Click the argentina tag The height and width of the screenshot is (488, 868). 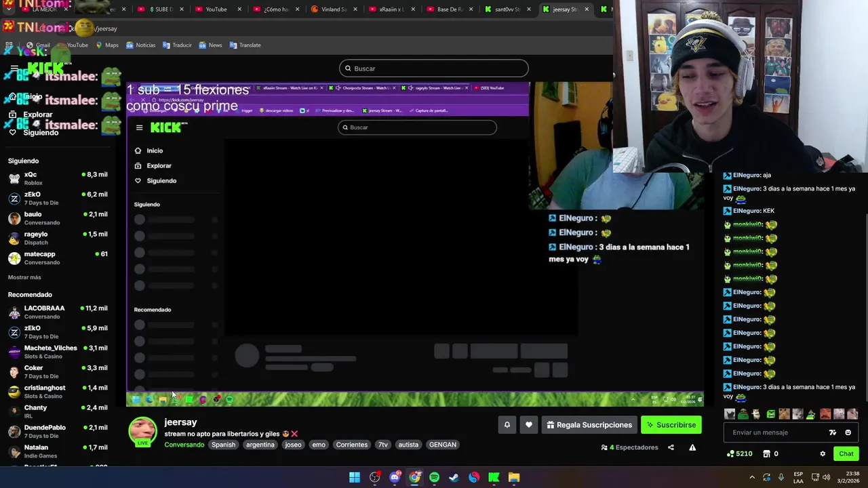pos(260,445)
